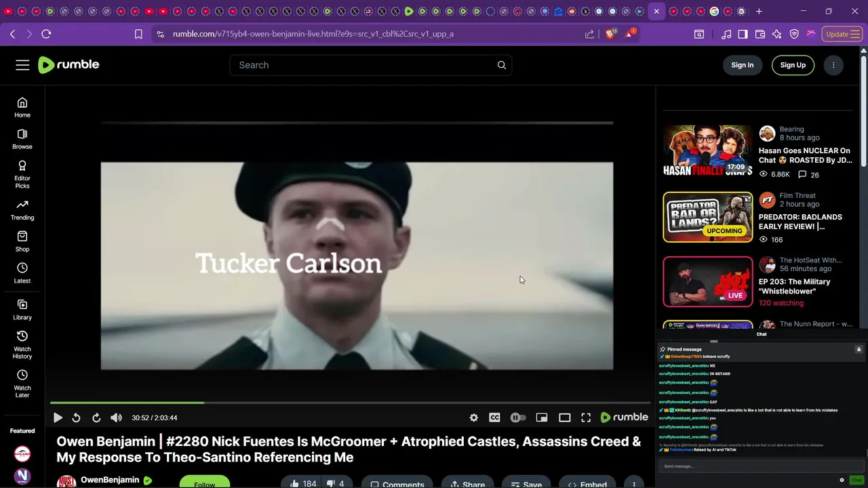Click browser back arrow

(13, 34)
